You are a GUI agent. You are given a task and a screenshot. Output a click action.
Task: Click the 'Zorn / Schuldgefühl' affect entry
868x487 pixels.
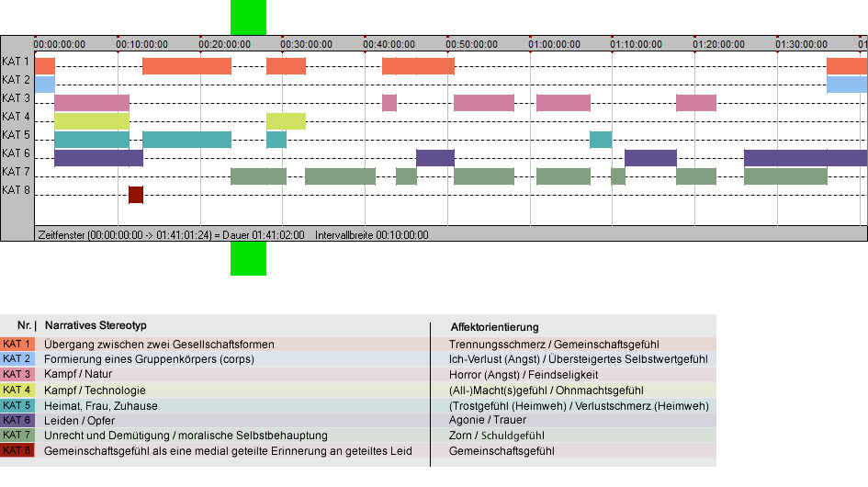[497, 436]
